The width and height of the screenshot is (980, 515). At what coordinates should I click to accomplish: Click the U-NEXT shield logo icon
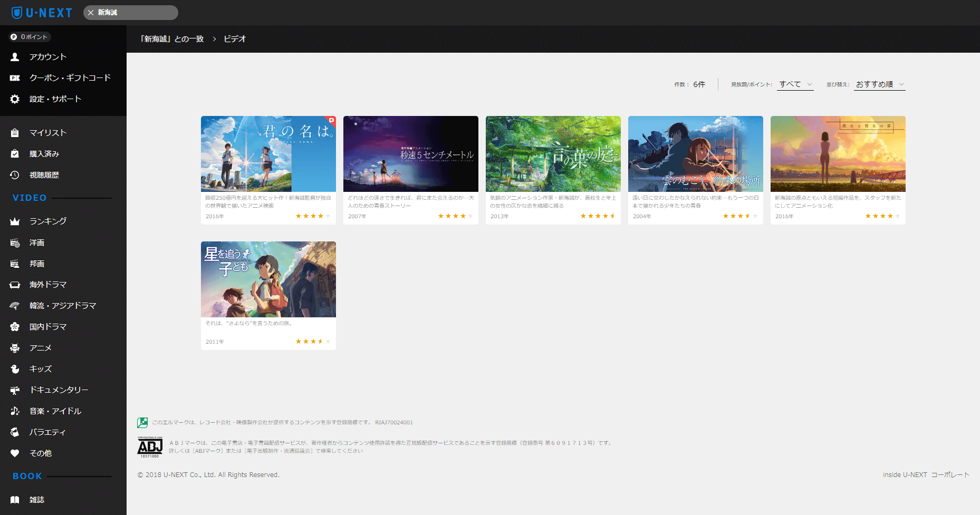[x=17, y=13]
